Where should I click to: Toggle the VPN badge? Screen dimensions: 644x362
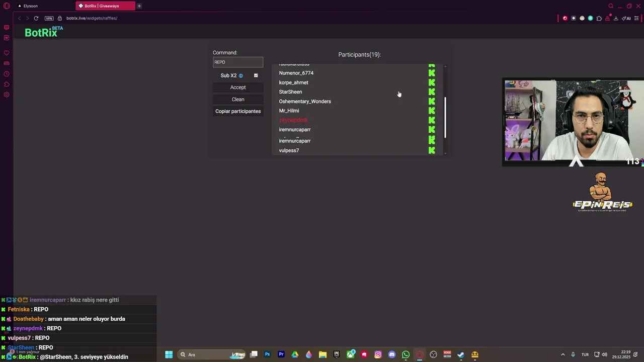pyautogui.click(x=49, y=18)
